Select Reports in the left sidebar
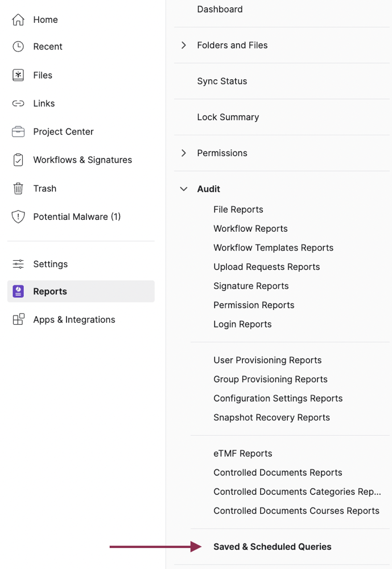This screenshot has width=392, height=569. click(x=50, y=291)
